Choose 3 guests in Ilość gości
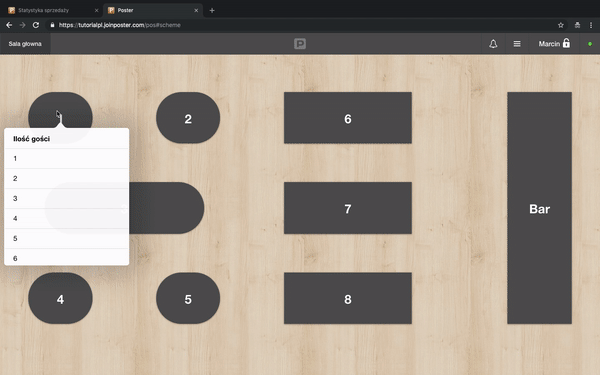Screen dimensions: 600x375 click(x=67, y=199)
